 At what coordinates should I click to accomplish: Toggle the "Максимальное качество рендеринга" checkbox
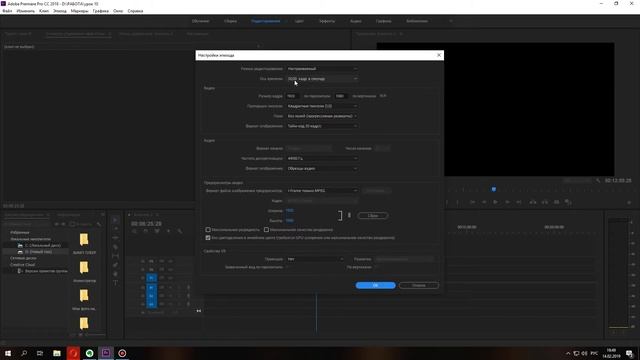266,230
